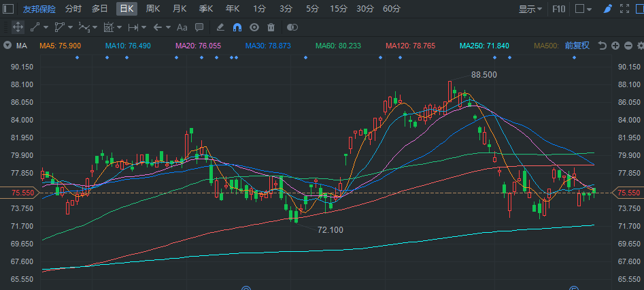The image size is (644, 290).
Task: Select the 60分 interval
Action: [x=392, y=9]
